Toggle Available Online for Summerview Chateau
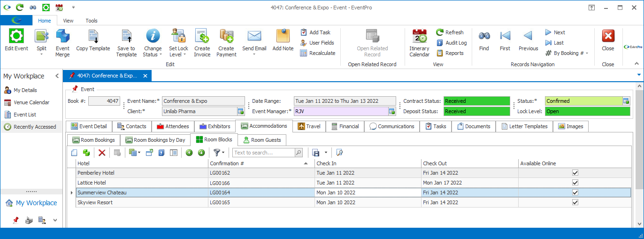The height and width of the screenshot is (239, 644). pos(575,193)
